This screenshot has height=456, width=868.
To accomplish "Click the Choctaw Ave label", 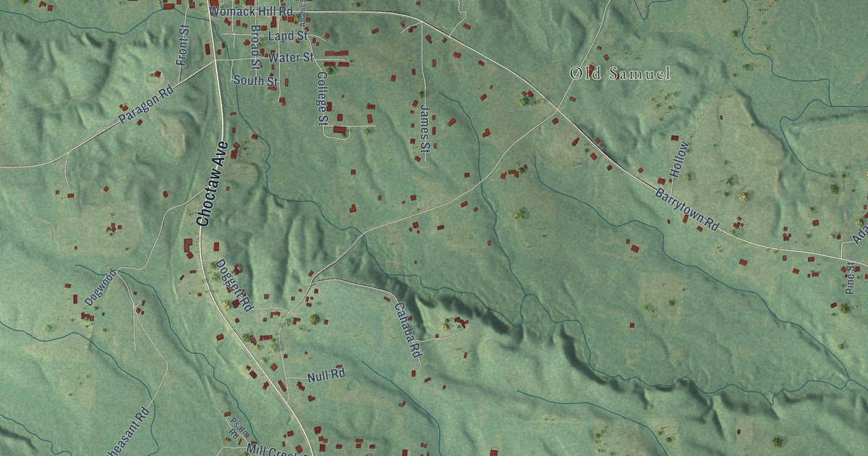I will (x=212, y=184).
